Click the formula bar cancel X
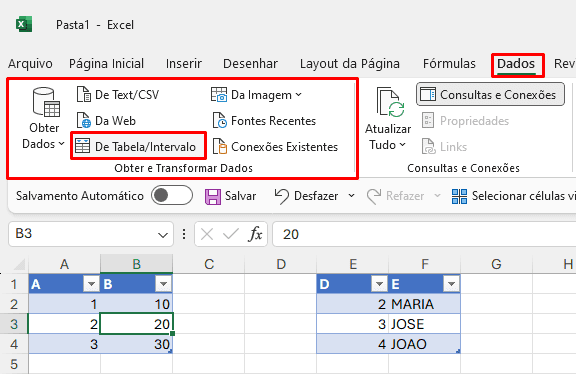 [207, 234]
